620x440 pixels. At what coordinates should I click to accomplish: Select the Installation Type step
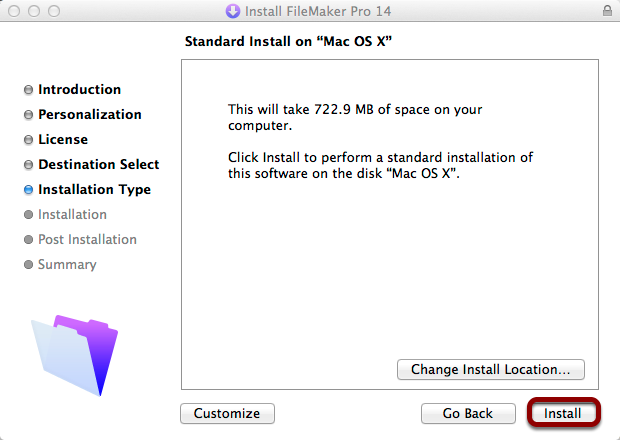coord(95,189)
